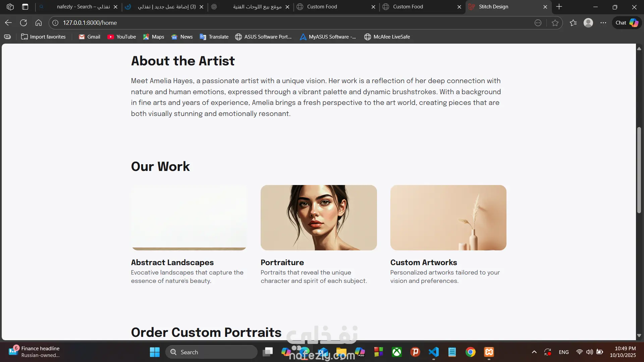Click the Custom Artworks vase thumbnail
644x362 pixels.
pos(448,218)
